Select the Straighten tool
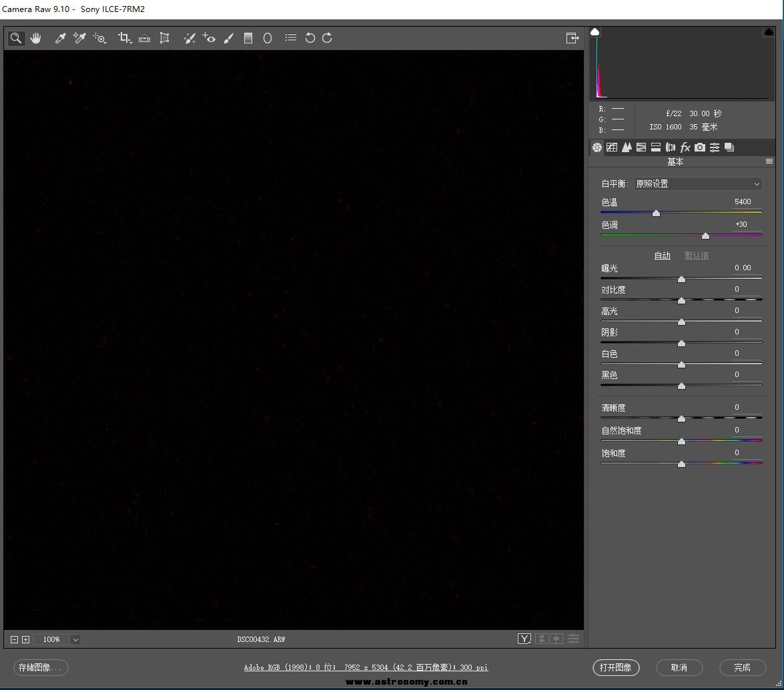The width and height of the screenshot is (784, 690). point(144,38)
